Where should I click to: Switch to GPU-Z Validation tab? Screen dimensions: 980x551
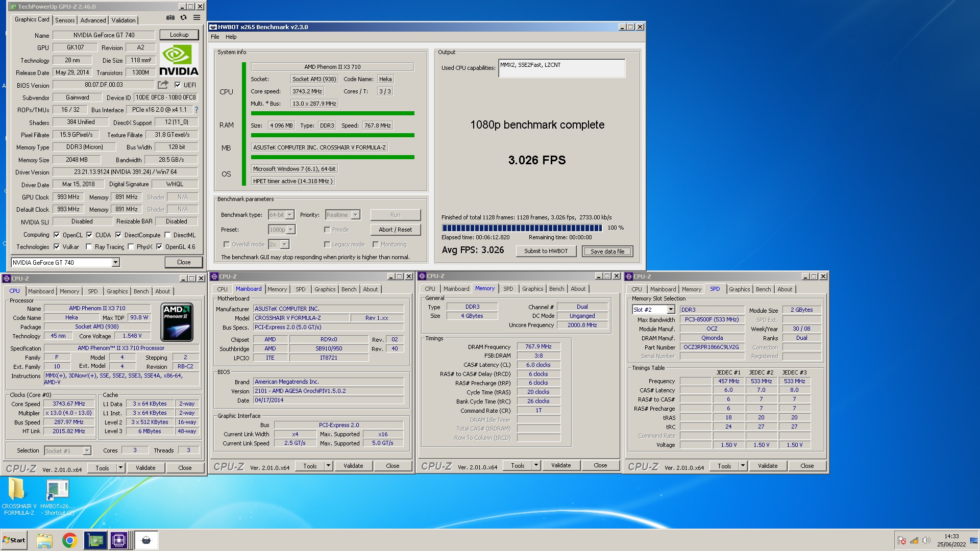click(124, 20)
